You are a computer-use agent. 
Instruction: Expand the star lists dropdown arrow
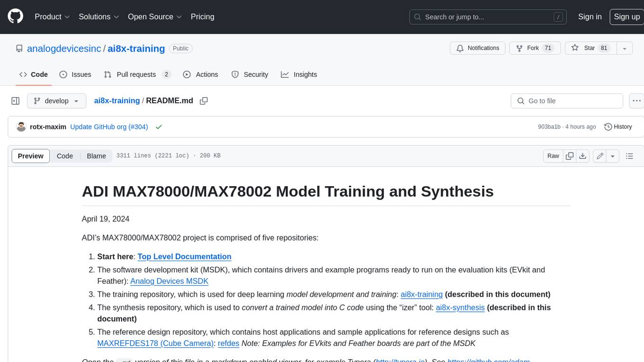tap(625, 48)
